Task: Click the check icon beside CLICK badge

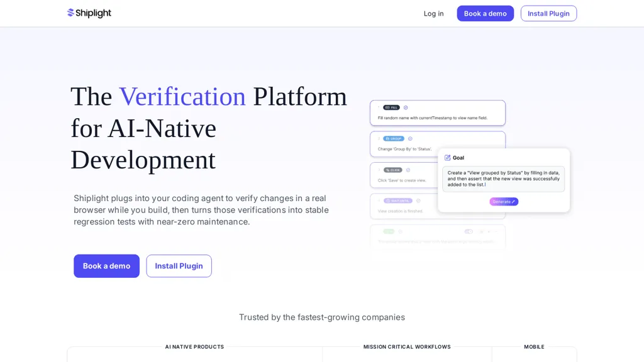Action: (x=408, y=170)
